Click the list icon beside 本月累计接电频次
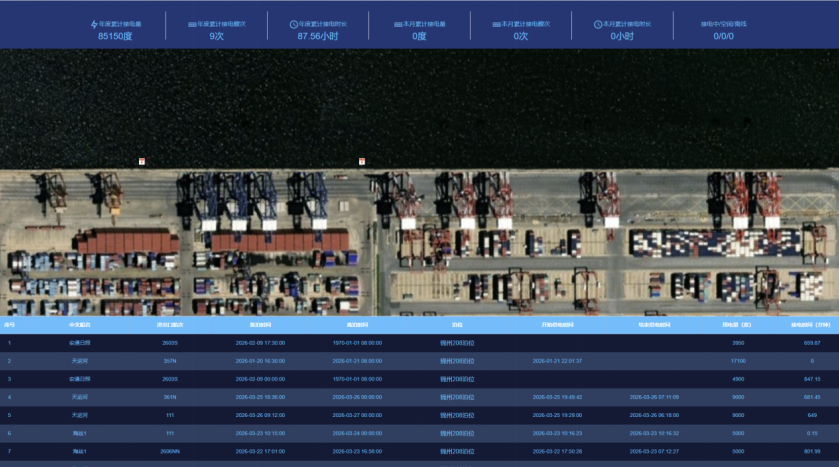 [498, 23]
